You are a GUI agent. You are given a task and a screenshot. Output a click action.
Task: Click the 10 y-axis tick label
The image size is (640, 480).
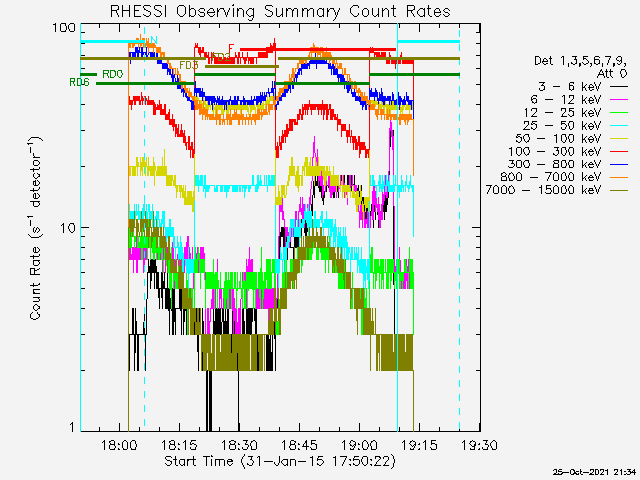68,228
